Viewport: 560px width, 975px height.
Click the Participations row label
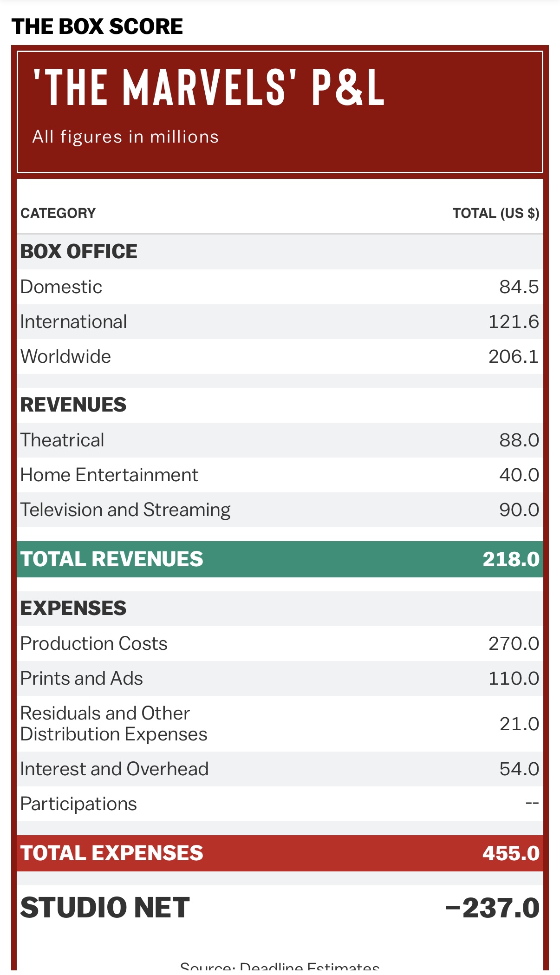point(78,804)
